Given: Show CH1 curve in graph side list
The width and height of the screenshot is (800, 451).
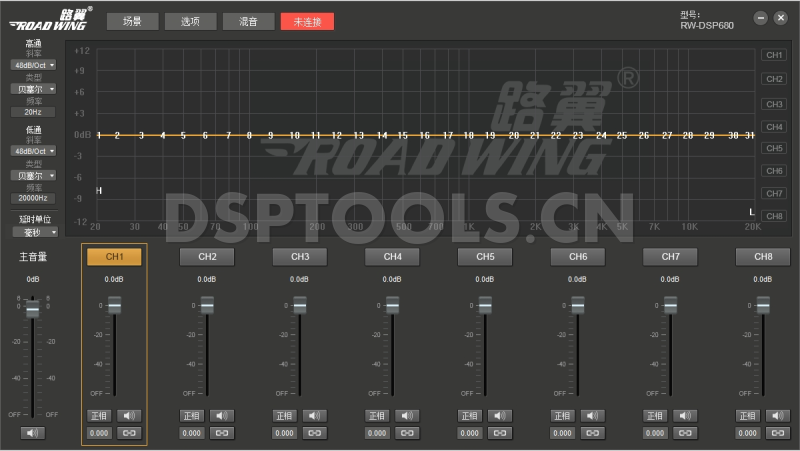Looking at the screenshot, I should point(774,55).
